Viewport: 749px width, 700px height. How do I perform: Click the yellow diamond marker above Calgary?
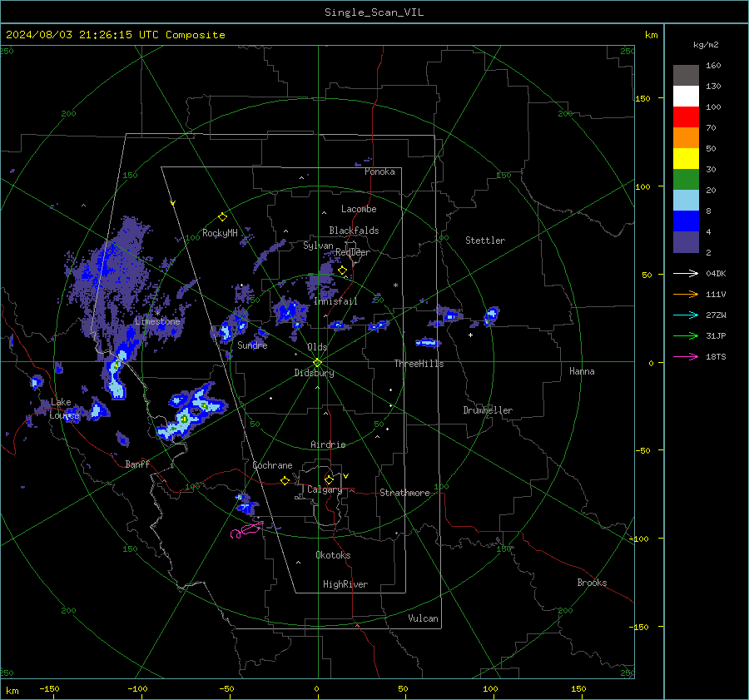point(329,479)
